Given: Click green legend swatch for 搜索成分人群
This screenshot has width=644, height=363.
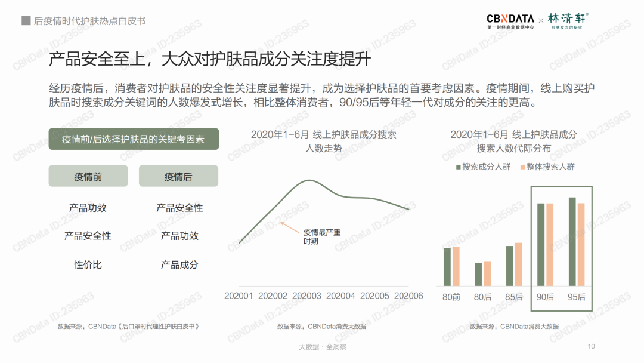Looking at the screenshot, I should tap(459, 167).
